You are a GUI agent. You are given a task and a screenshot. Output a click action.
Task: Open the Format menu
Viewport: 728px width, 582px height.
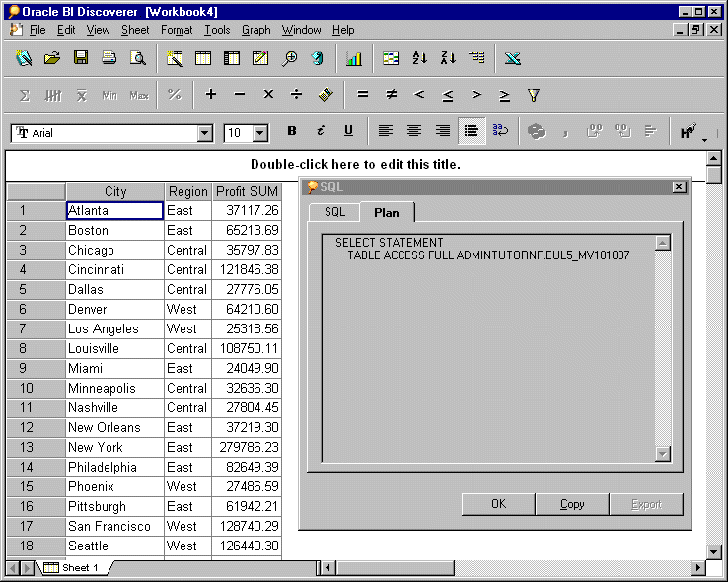[177, 30]
